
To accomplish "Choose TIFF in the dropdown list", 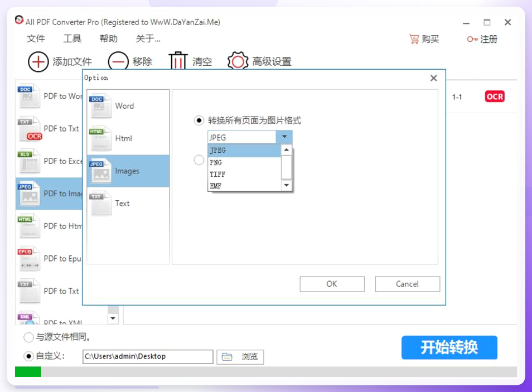I will [x=244, y=175].
